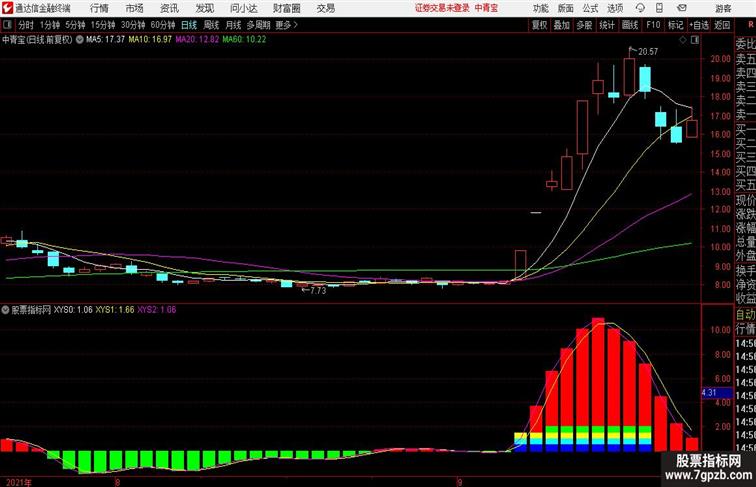Image resolution: width=756 pixels, height=487 pixels.
Task: Click the XYS0: 1.06 indicator value
Action: 73,310
